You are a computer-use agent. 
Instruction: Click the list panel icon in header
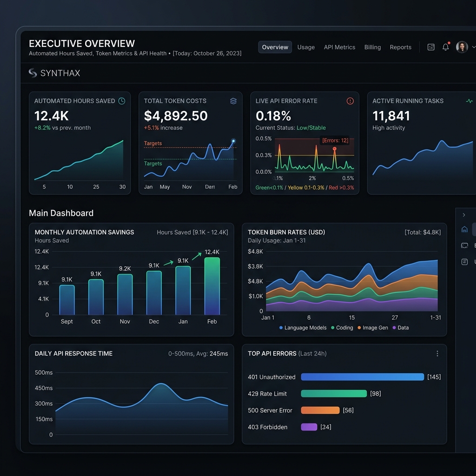(x=431, y=47)
